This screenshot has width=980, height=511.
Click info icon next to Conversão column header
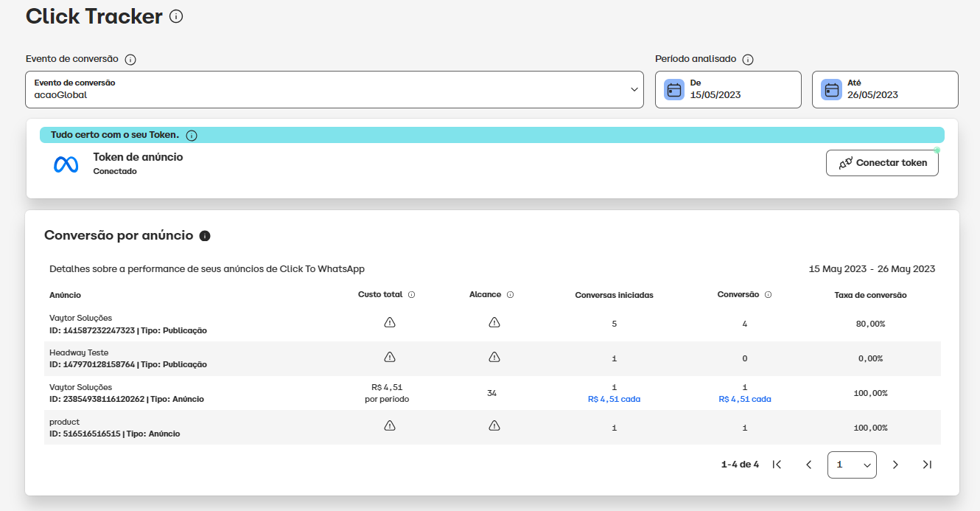coord(768,295)
